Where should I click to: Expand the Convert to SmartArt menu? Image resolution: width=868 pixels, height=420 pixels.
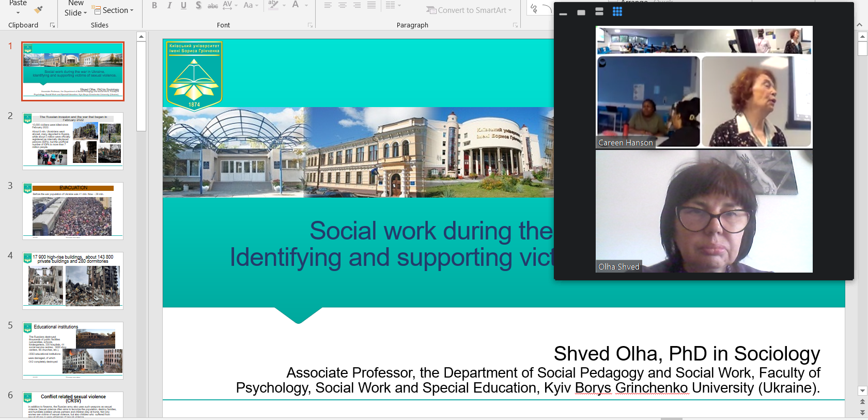point(469,10)
